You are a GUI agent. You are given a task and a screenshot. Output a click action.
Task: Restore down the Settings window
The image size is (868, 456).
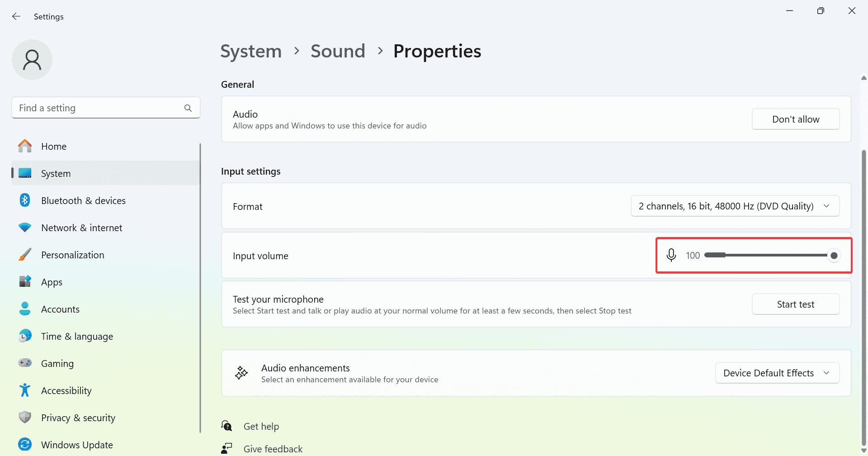821,11
